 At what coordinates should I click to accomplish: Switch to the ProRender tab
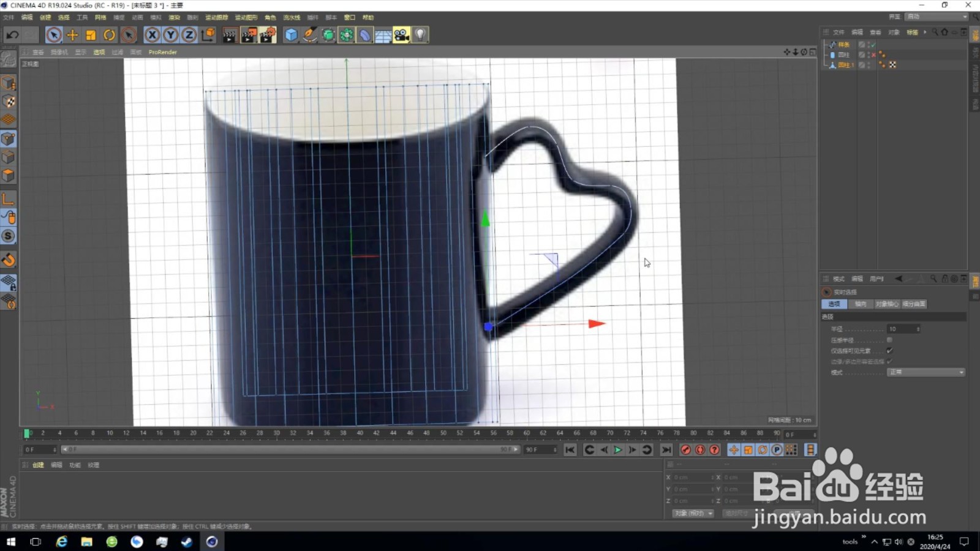coord(162,52)
